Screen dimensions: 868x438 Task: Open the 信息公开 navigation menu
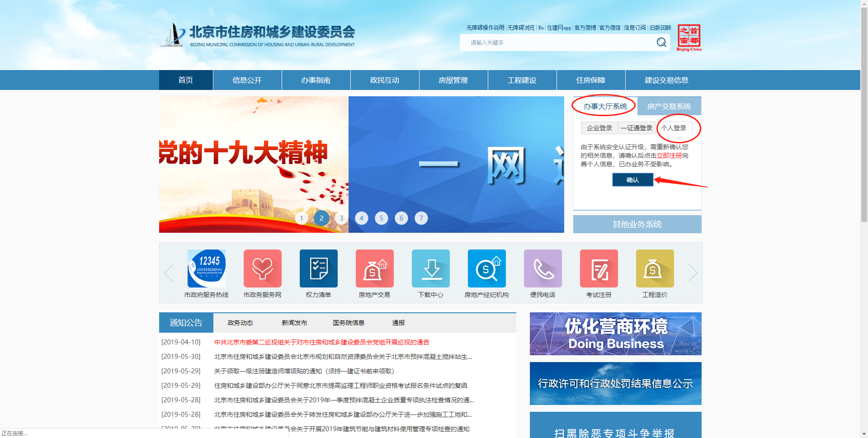pyautogui.click(x=247, y=80)
